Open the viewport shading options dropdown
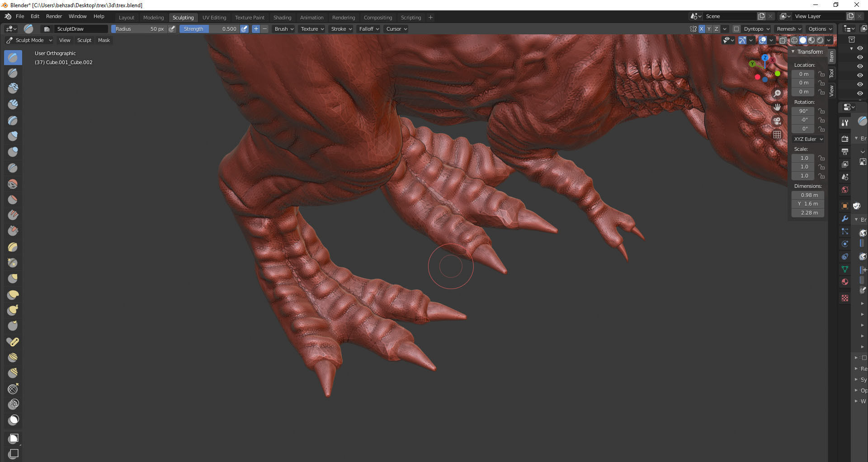The width and height of the screenshot is (868, 462). tap(829, 40)
